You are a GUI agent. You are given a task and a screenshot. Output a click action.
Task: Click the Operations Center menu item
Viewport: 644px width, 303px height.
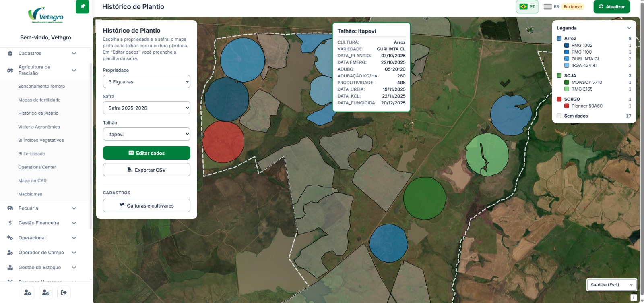[37, 167]
